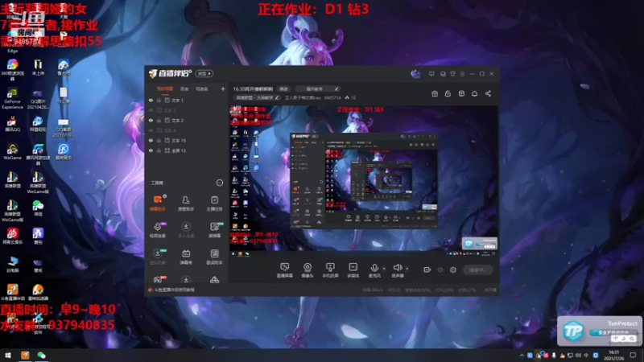Screen dimensions: 644x362
Task: Click the record video icon beside preview eye
Action: click(x=427, y=269)
